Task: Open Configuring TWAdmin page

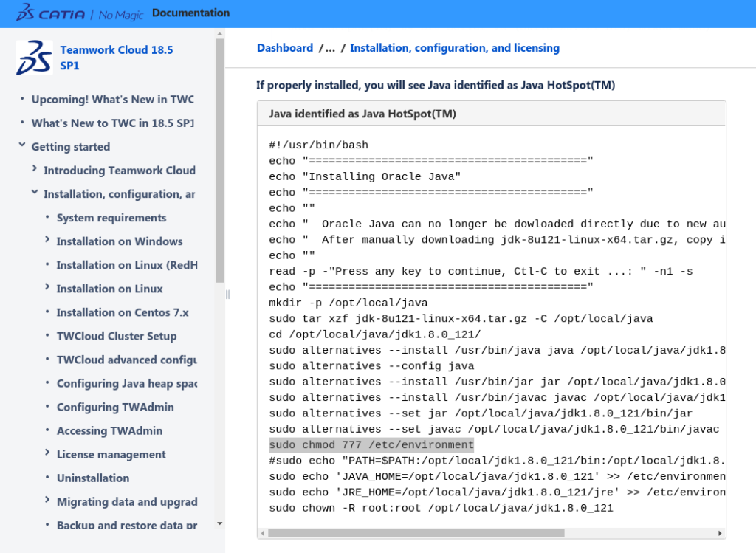Action: (115, 407)
